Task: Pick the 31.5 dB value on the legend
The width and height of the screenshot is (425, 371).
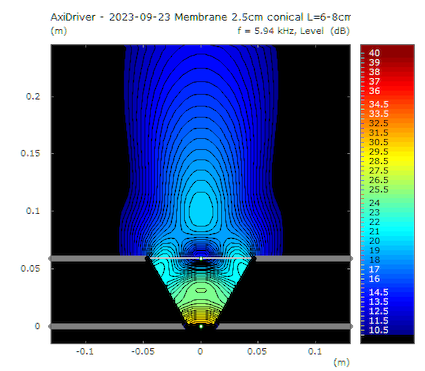Action: 379,133
